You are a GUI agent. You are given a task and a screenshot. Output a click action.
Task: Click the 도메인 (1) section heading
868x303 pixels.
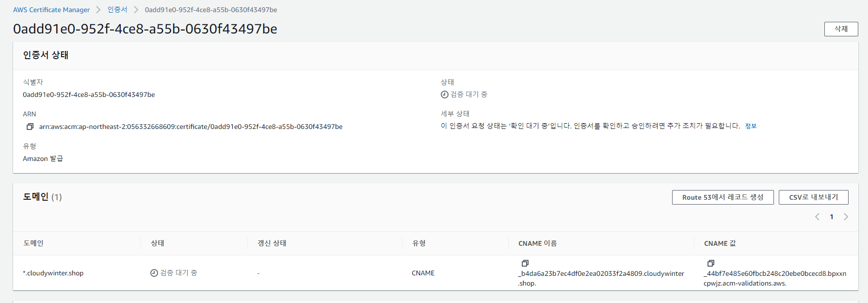42,197
